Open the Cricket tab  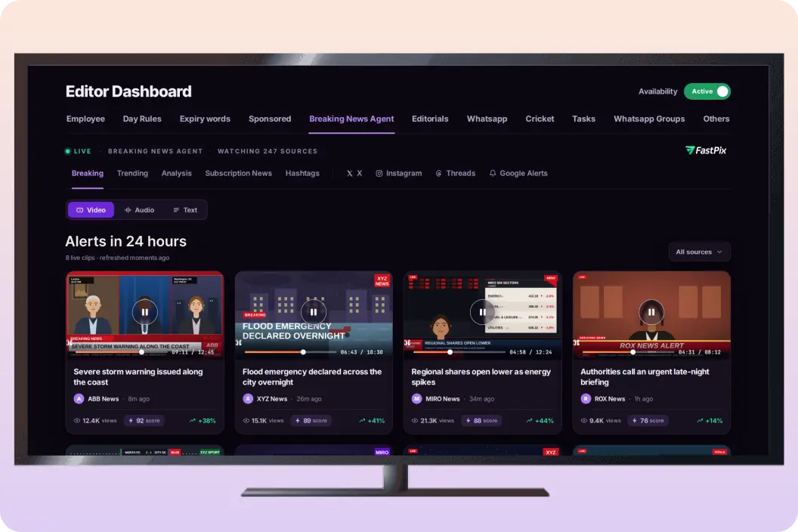[x=540, y=119]
